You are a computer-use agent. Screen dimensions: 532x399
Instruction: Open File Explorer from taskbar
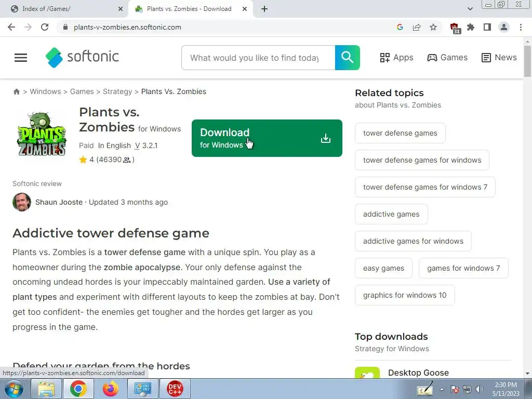pos(46,389)
